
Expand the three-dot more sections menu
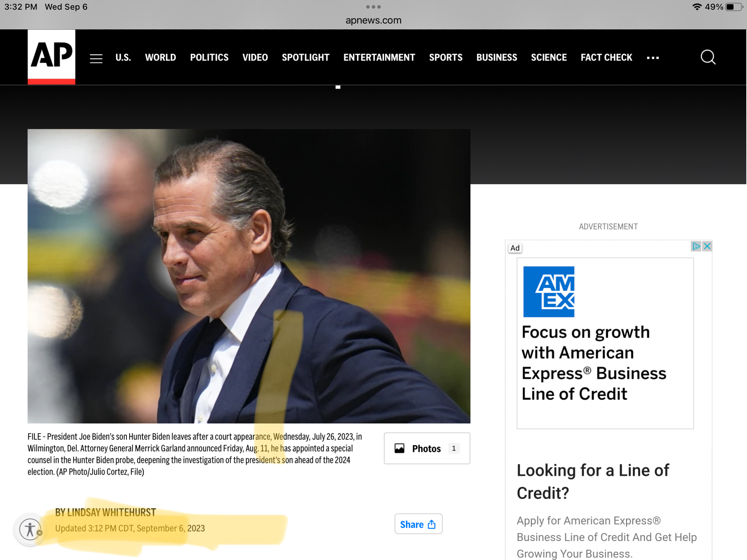click(x=653, y=58)
